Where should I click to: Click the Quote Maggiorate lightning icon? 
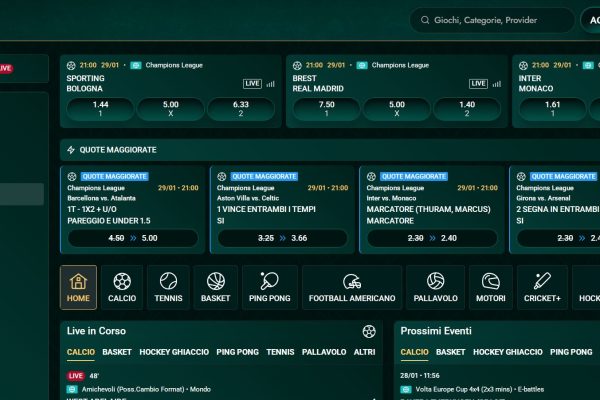coord(71,150)
